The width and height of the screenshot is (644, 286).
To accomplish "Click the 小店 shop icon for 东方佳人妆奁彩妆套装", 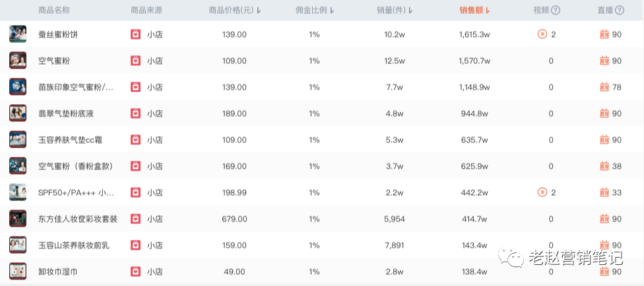I will click(x=135, y=219).
